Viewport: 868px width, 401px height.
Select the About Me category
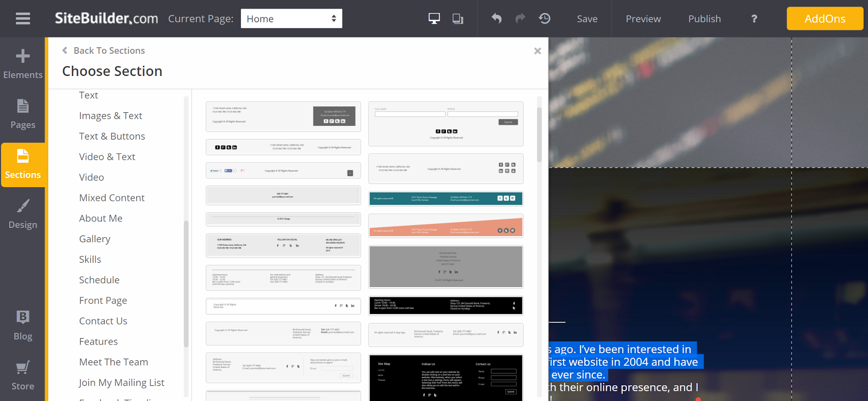101,219
